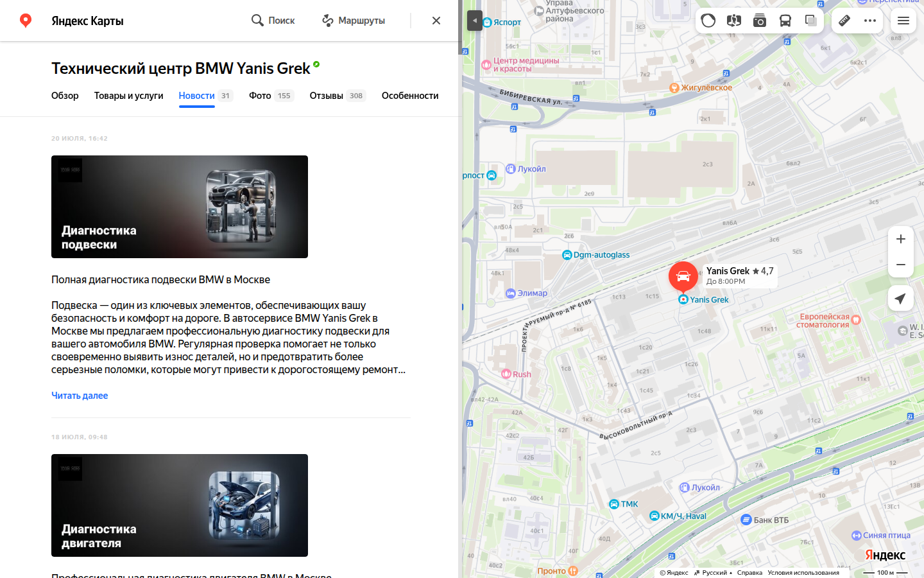Click headline Полная диагностика подвески BMW в Москве
This screenshot has width=924, height=578.
(x=160, y=279)
